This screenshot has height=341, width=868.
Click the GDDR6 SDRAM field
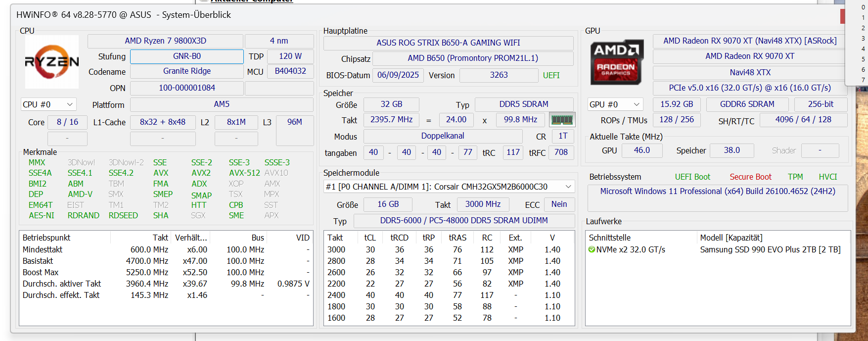point(747,104)
